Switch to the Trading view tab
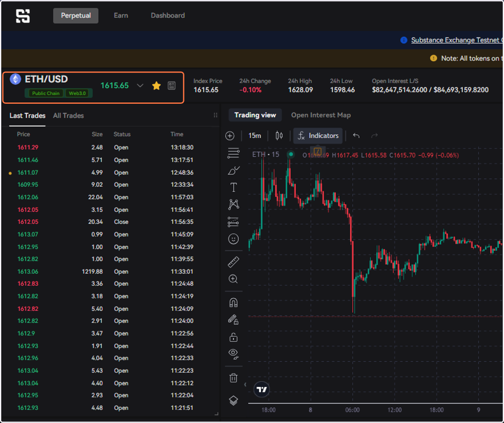Screen dimensions: 504x423 (255, 115)
